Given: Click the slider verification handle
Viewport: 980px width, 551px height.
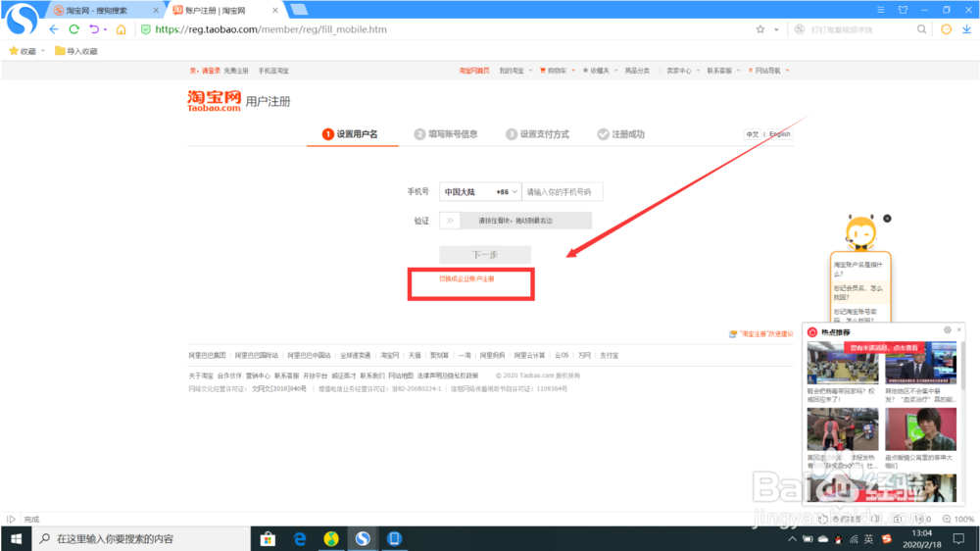Looking at the screenshot, I should (x=450, y=221).
